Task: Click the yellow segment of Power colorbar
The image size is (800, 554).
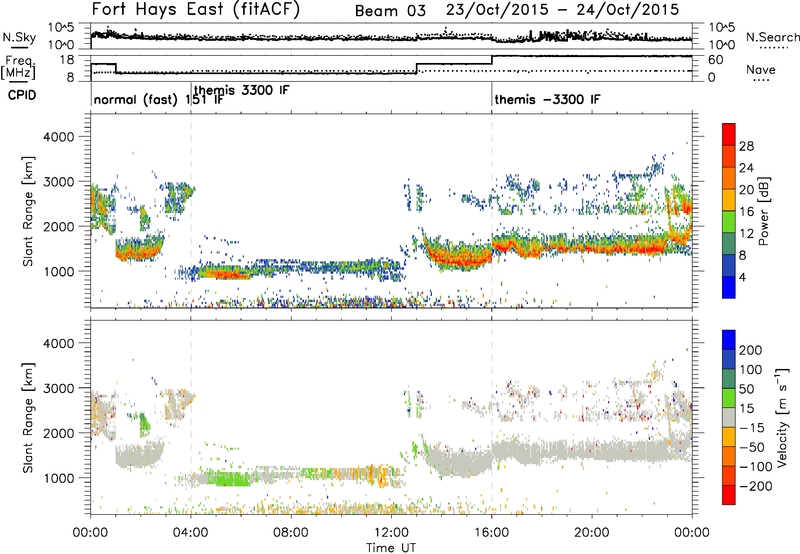Action: [x=729, y=199]
